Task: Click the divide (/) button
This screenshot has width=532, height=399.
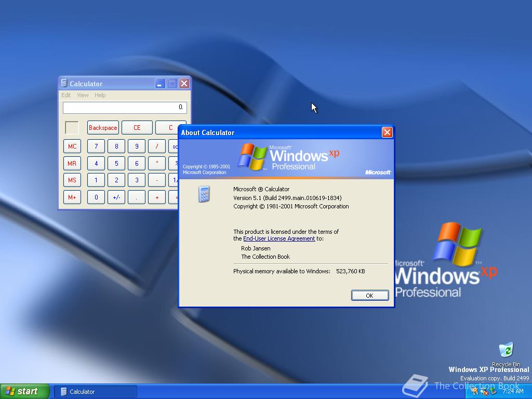Action: (157, 146)
